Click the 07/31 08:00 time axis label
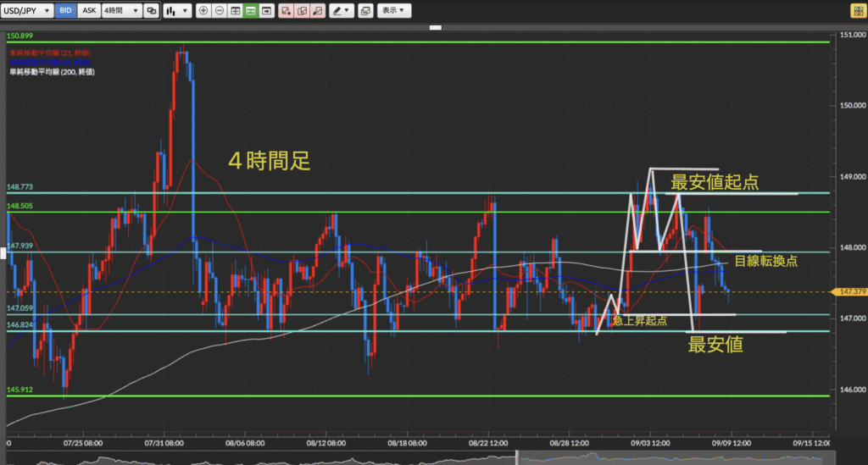The width and height of the screenshot is (868, 465). pos(164,443)
